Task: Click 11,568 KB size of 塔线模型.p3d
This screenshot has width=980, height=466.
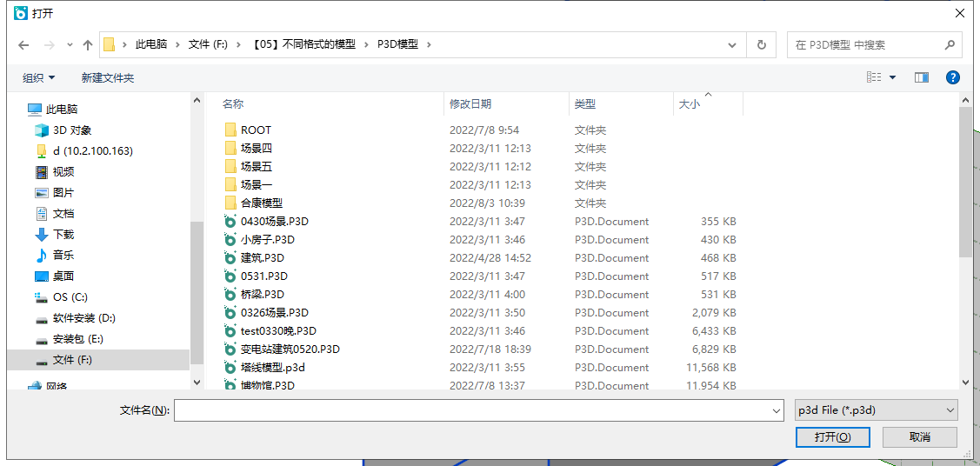Action: 711,367
